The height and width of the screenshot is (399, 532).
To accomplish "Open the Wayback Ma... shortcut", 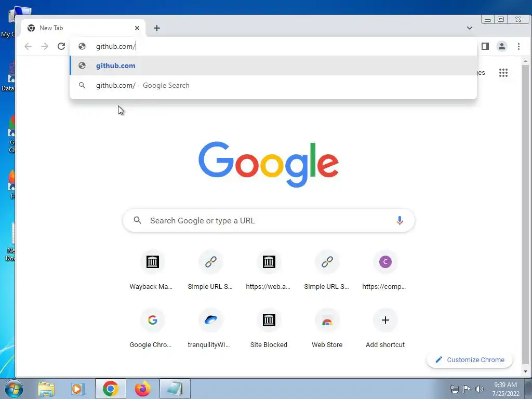I will [x=152, y=270].
